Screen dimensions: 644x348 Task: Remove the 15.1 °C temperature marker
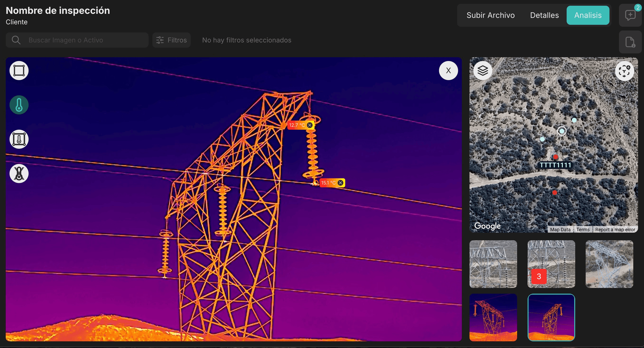(x=340, y=183)
